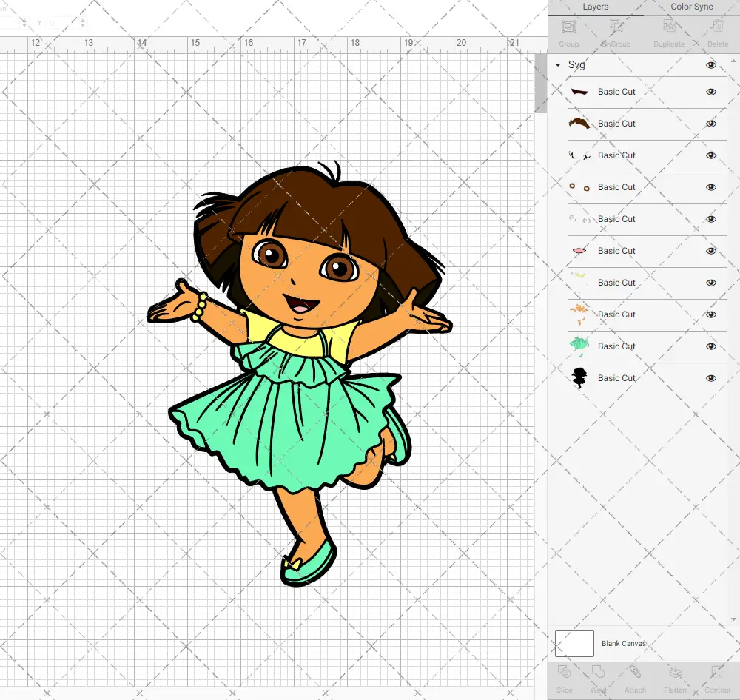
Task: Switch to the Color Sync tab
Action: (692, 7)
